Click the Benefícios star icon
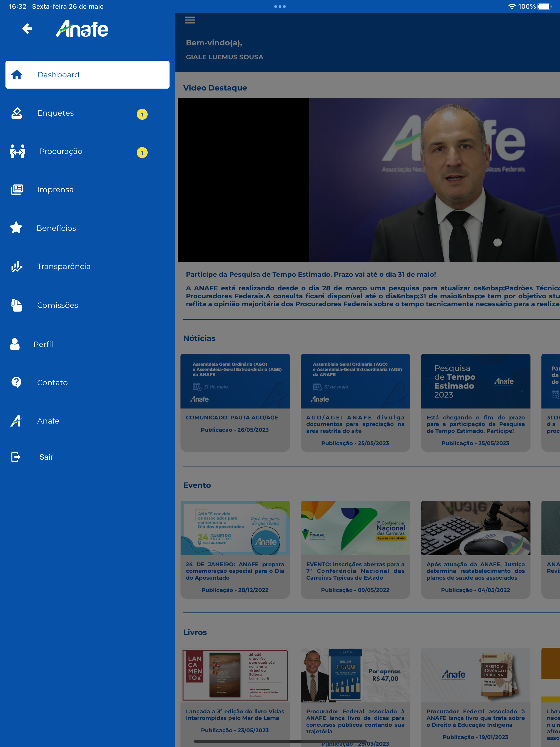560x747 pixels. coord(16,227)
